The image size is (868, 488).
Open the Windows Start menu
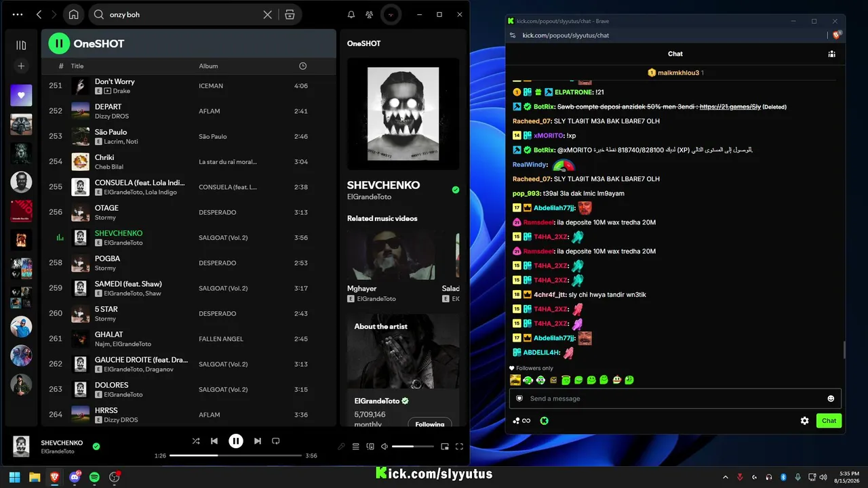click(x=15, y=477)
